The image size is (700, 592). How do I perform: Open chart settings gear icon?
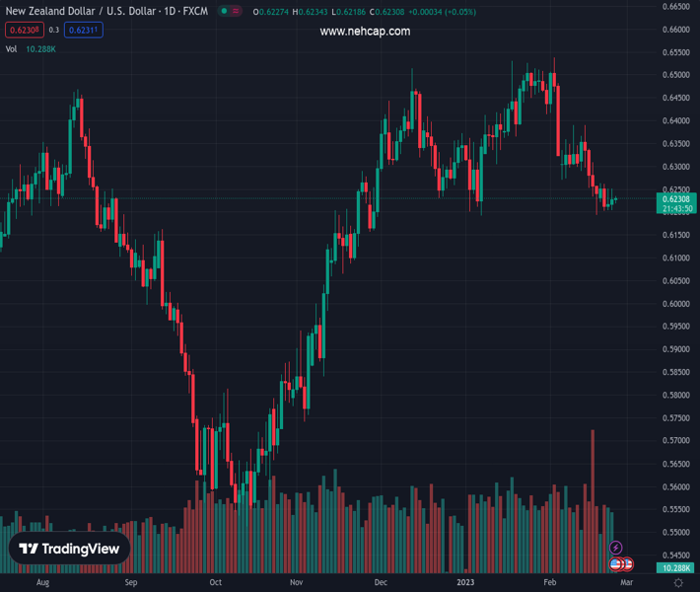click(x=678, y=583)
